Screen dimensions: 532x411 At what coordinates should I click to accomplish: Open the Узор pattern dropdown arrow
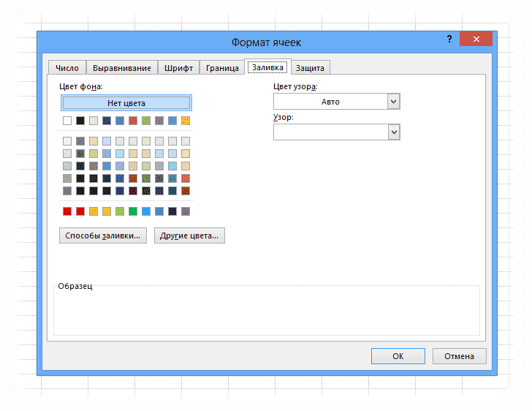pos(394,132)
